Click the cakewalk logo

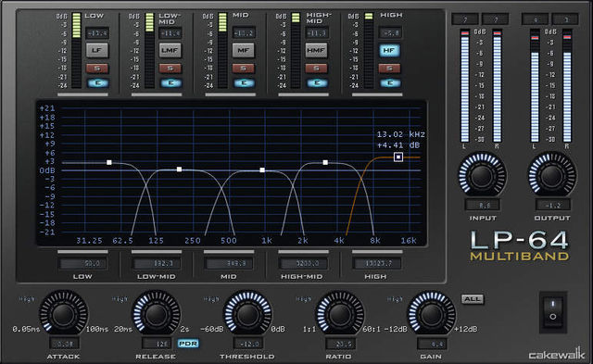[557, 354]
